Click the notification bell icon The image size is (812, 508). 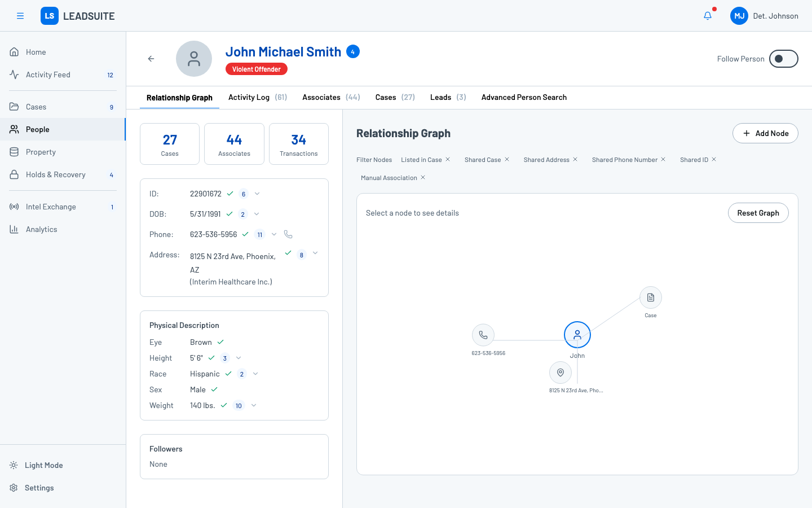tap(708, 16)
